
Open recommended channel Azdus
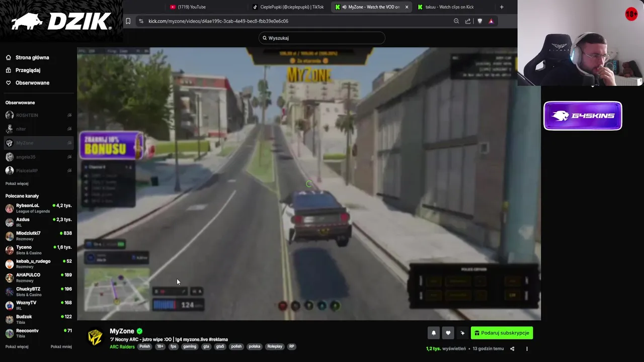pos(39,222)
